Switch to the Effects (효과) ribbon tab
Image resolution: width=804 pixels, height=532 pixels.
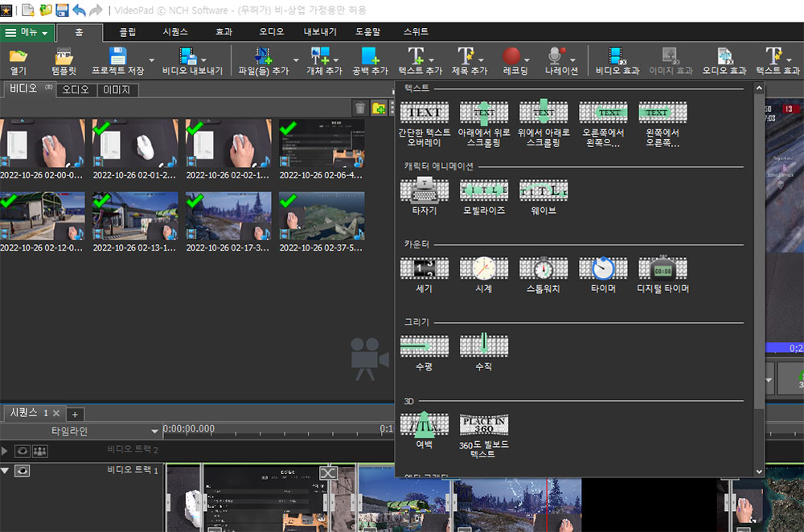pyautogui.click(x=224, y=32)
